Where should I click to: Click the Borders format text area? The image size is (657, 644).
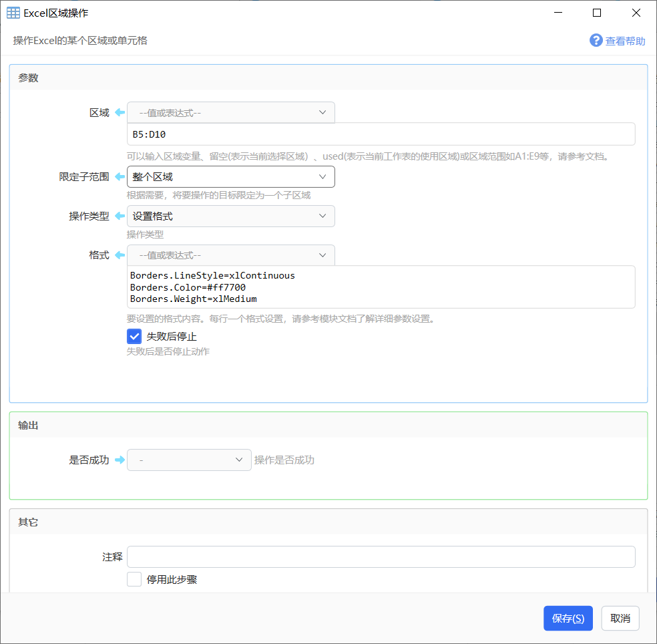coord(381,287)
